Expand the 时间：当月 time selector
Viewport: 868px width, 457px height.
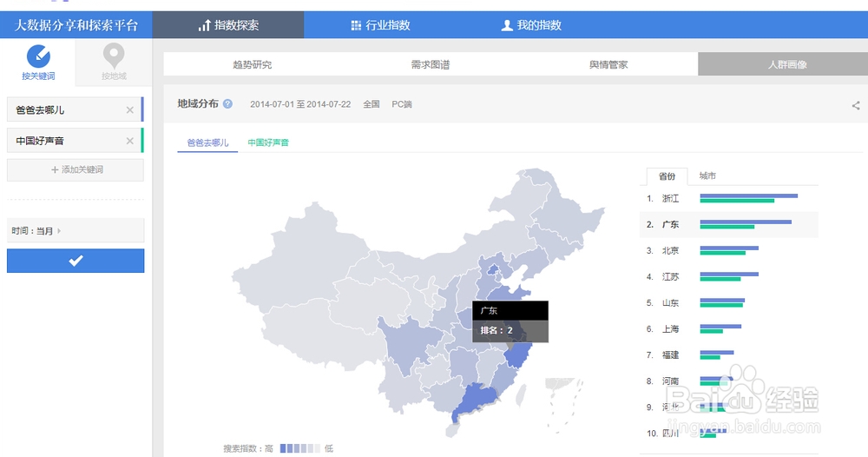pyautogui.click(x=76, y=230)
